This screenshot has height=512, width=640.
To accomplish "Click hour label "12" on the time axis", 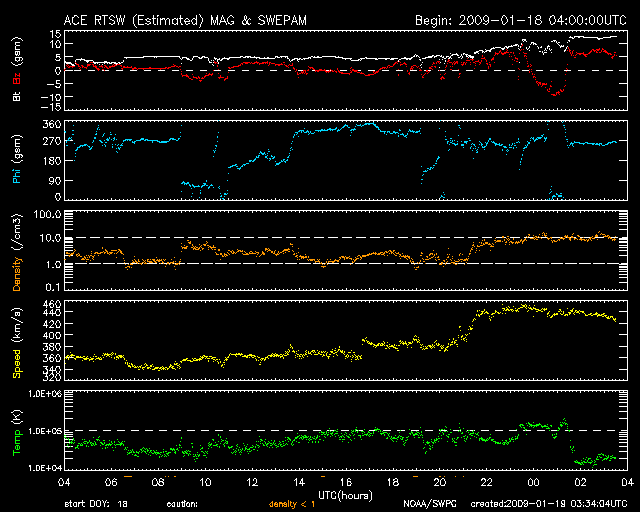I will 252,482.
